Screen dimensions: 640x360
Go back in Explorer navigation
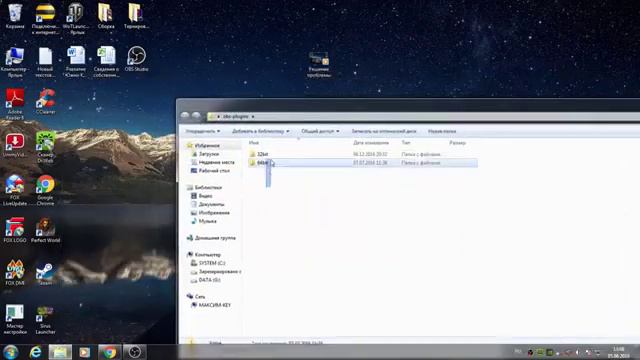pyautogui.click(x=185, y=116)
